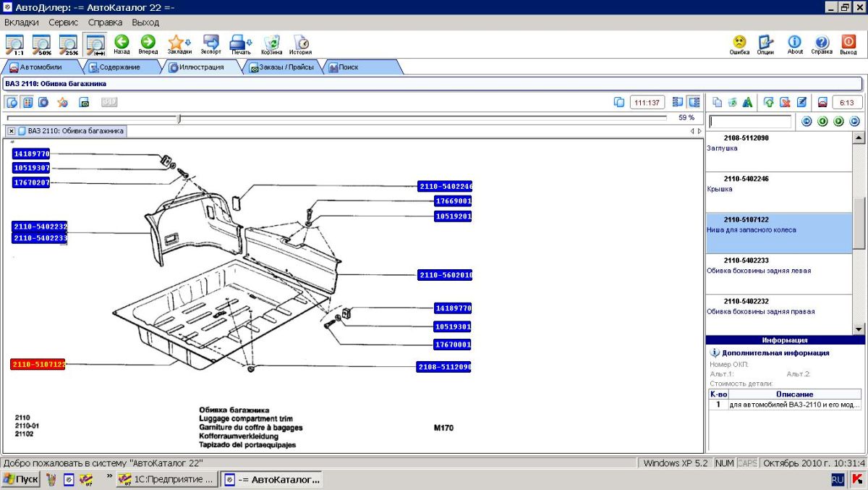The image size is (868, 490).
Task: Select part 2110-5402233 Обивка боковины задняя левая
Action: (779, 274)
